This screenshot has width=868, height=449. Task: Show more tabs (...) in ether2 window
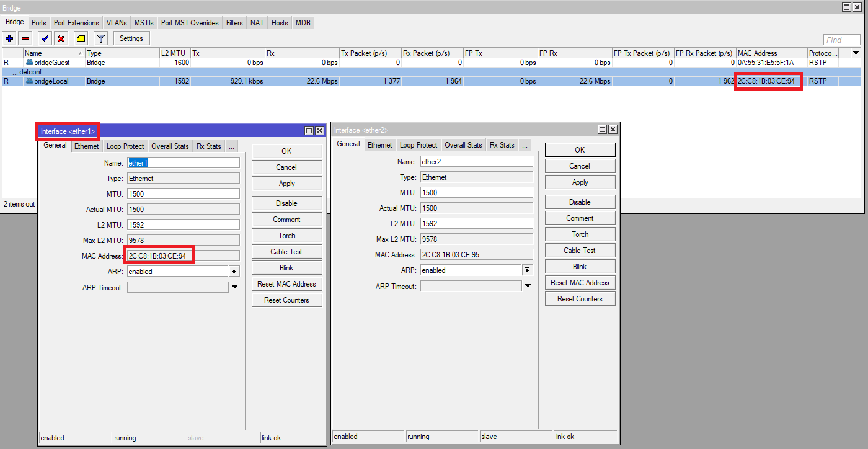524,145
